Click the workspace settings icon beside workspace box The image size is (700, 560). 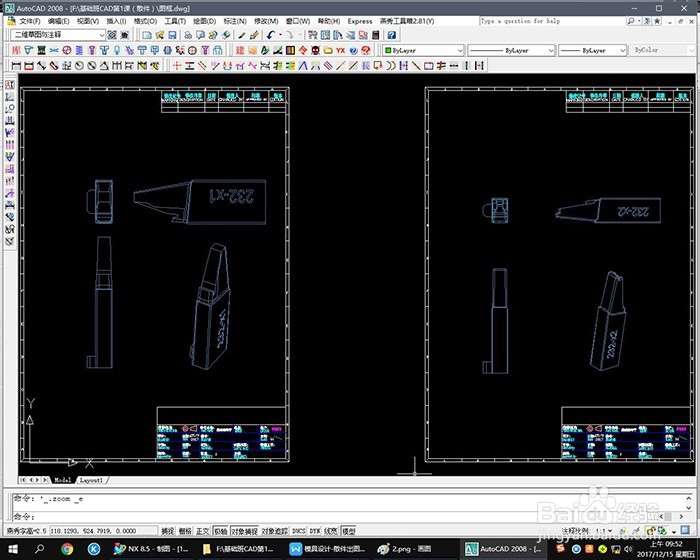[112, 35]
